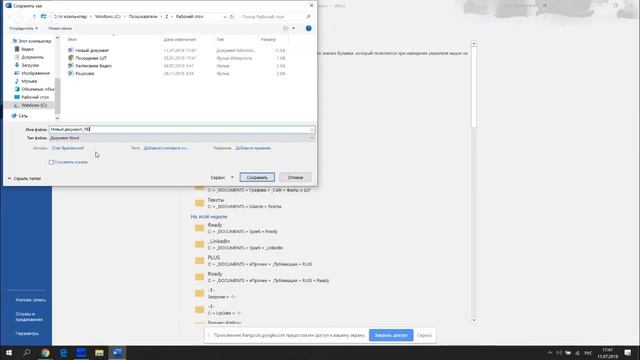This screenshot has width=640, height=360.
Task: Toggle the Сохранять эскизы checkbox
Action: pos(51,162)
